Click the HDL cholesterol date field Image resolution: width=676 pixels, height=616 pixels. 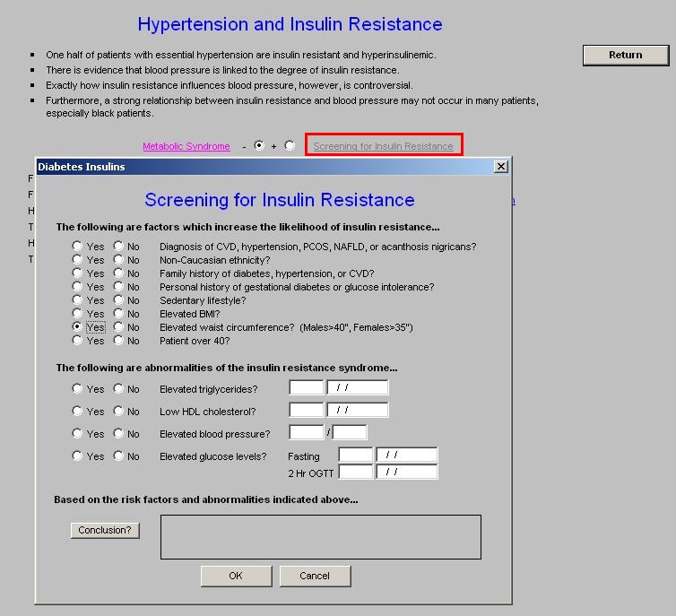[358, 410]
